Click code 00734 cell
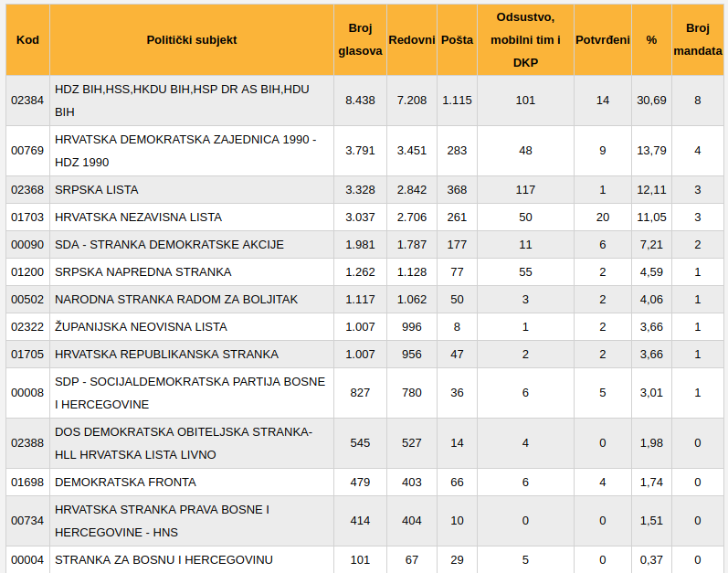The width and height of the screenshot is (728, 573). [x=27, y=521]
